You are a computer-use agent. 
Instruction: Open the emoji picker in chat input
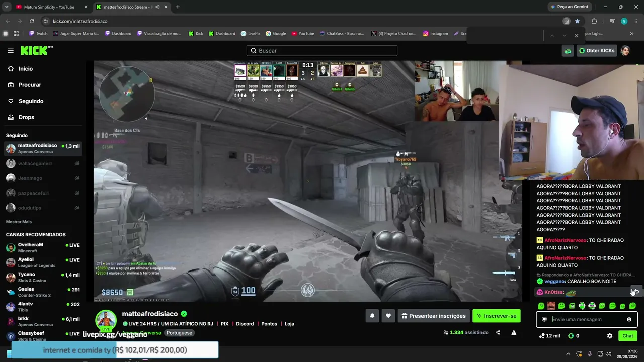coord(629,319)
